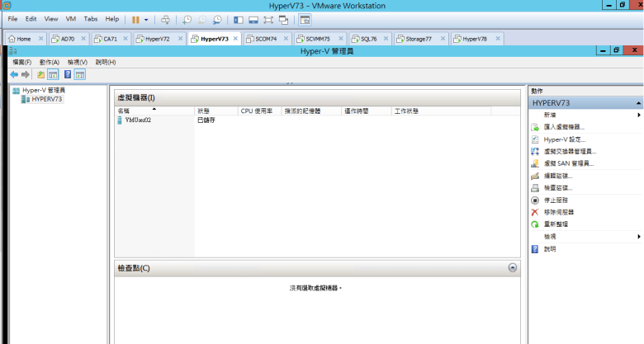
Task: Select HYPERV73 node in the tree
Action: [x=46, y=99]
